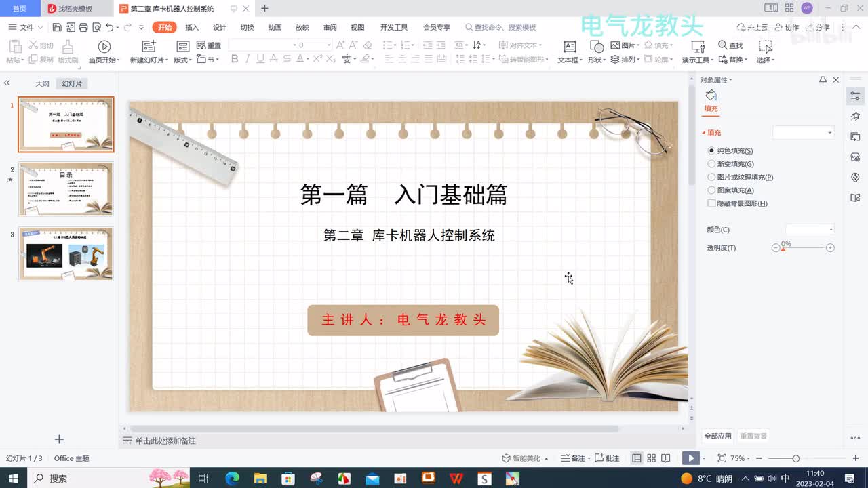868x488 pixels.
Task: Click the 查找 find tool
Action: [x=730, y=45]
